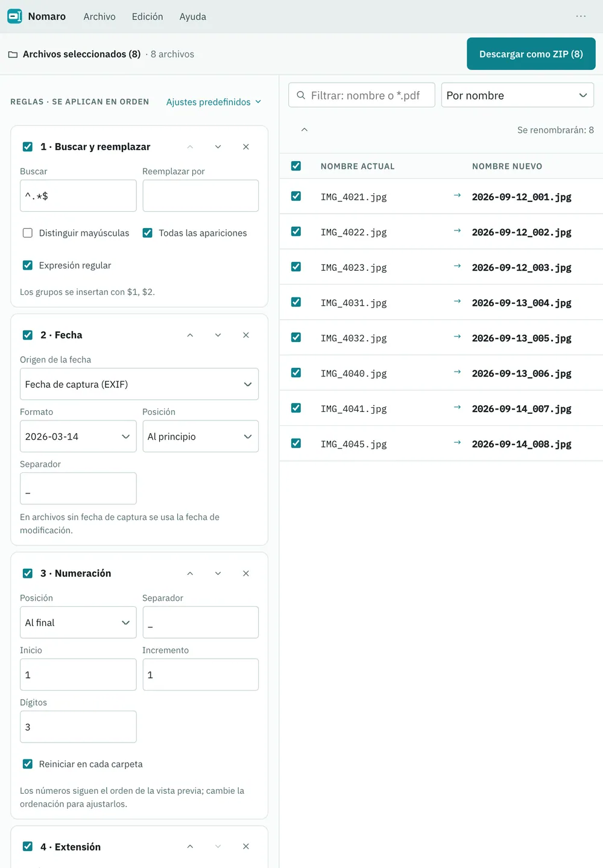
Task: Click the Nomaro app logo icon
Action: [x=14, y=16]
